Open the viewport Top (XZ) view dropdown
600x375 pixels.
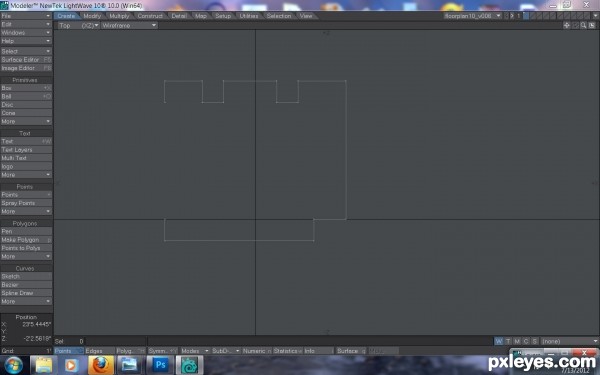point(78,25)
